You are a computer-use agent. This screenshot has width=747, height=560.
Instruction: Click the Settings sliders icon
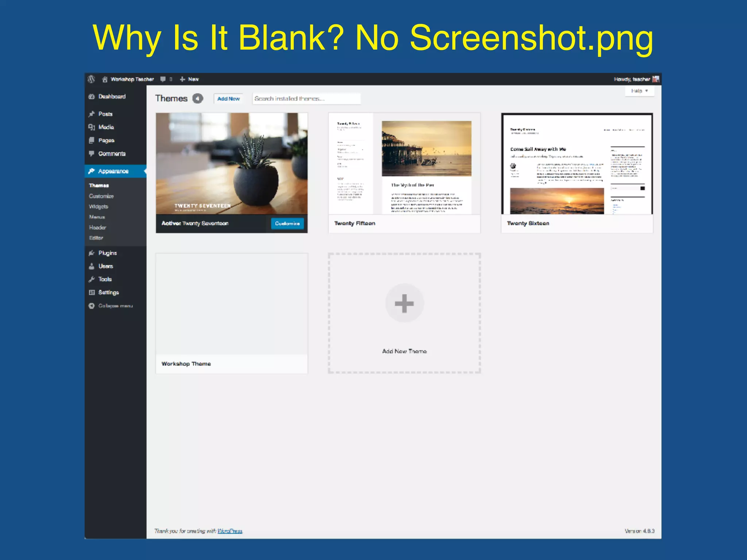click(92, 292)
